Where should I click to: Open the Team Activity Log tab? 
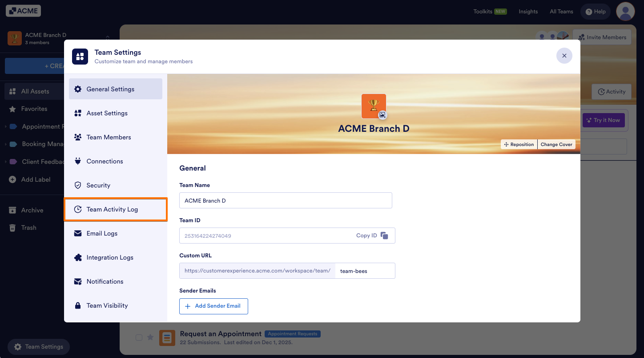click(x=116, y=209)
